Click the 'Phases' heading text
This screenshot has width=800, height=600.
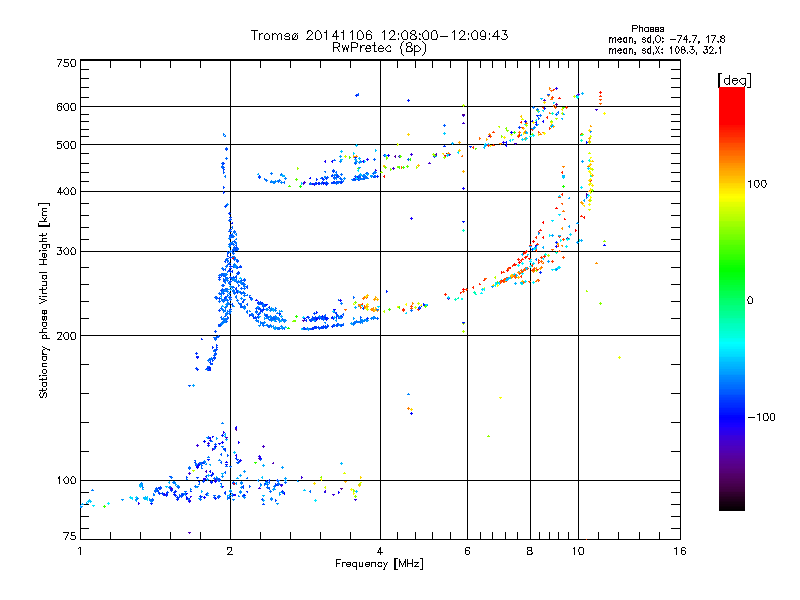pyautogui.click(x=647, y=29)
